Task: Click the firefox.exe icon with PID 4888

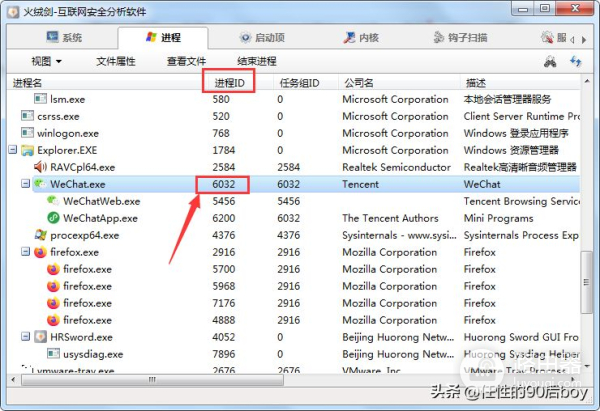Action: click(53, 320)
